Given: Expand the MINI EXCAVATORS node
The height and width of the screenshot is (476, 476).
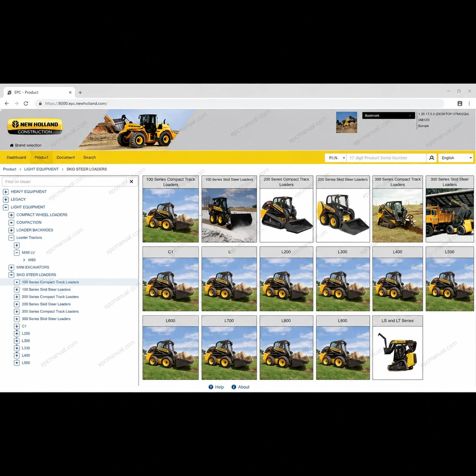Looking at the screenshot, I should click(x=11, y=268).
